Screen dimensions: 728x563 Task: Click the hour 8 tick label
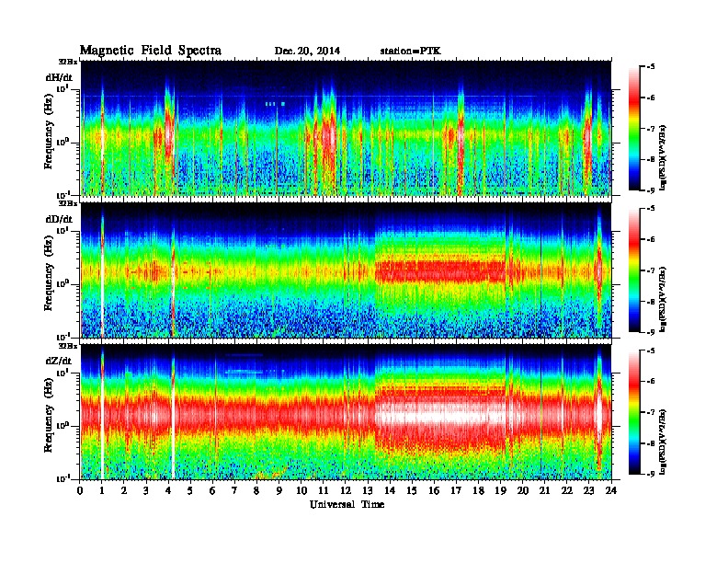pyautogui.click(x=256, y=491)
